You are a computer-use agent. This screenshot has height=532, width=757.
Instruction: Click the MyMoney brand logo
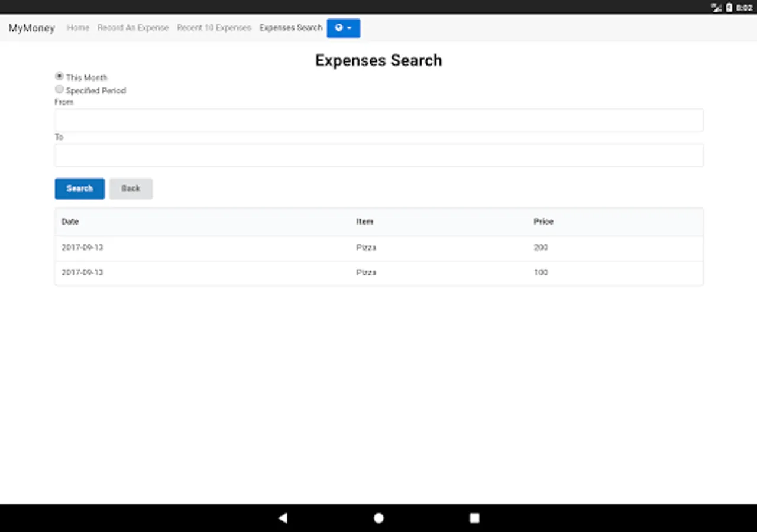[x=31, y=28]
